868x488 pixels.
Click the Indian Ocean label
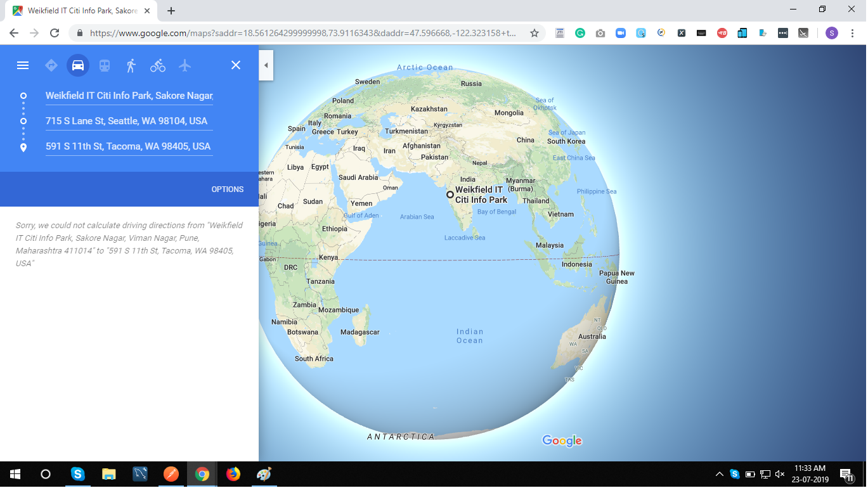(x=470, y=336)
